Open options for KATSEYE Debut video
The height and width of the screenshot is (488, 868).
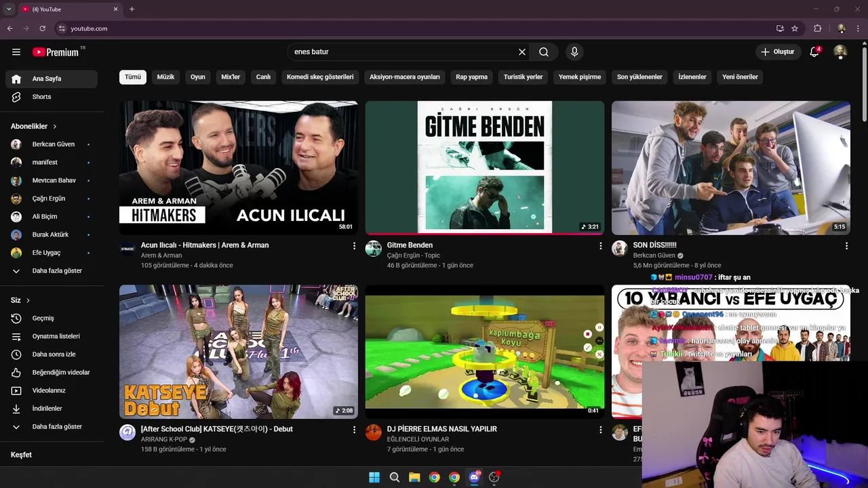[x=354, y=430]
